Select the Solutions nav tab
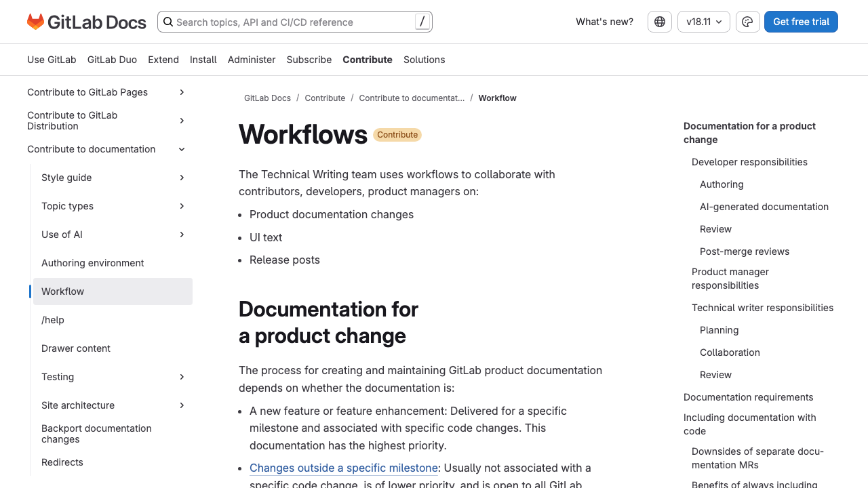The width and height of the screenshot is (868, 488). point(425,60)
